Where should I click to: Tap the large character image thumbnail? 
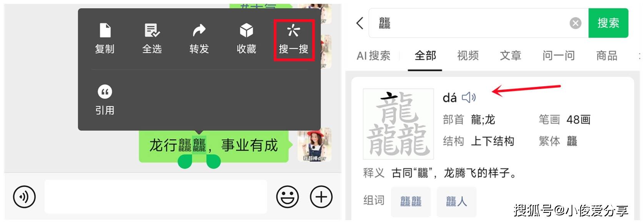pyautogui.click(x=398, y=124)
